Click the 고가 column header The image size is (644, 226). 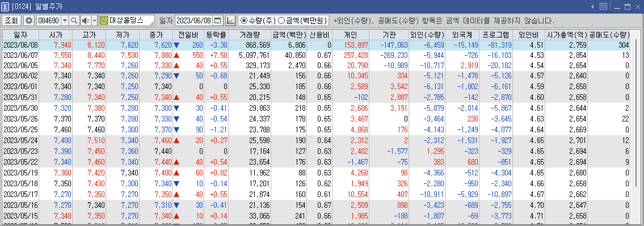89,35
